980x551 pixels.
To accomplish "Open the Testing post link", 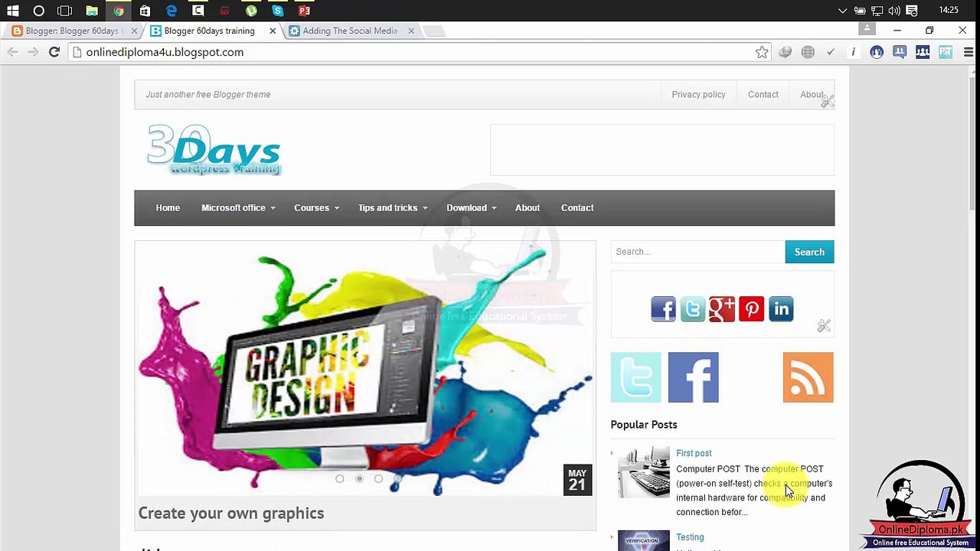I will click(690, 537).
